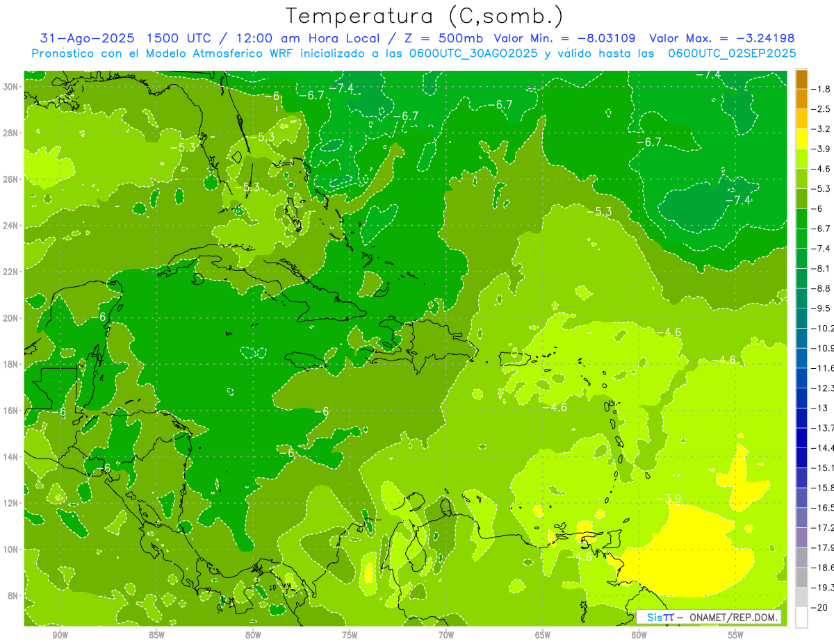834x644 pixels.
Task: Click the colorbar tick label '-9.5'
Action: pos(821,308)
